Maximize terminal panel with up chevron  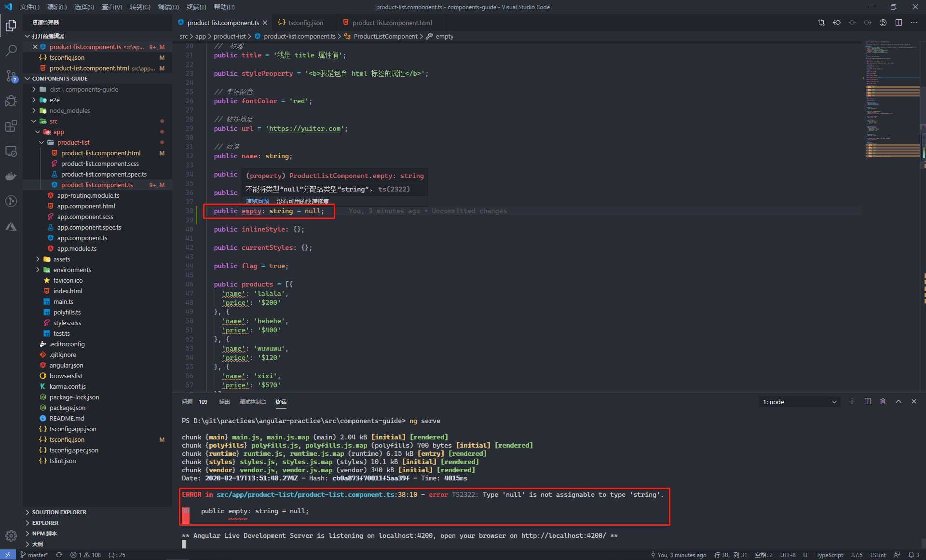coord(899,401)
